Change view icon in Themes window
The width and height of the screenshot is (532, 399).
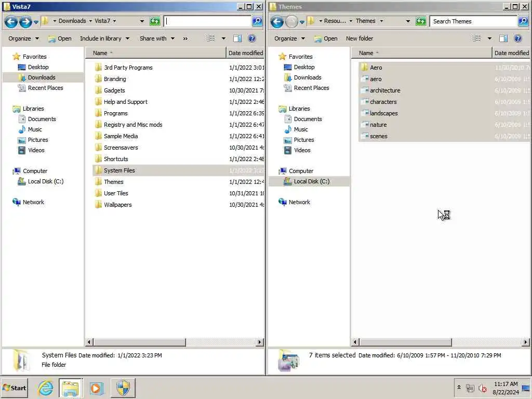click(477, 38)
